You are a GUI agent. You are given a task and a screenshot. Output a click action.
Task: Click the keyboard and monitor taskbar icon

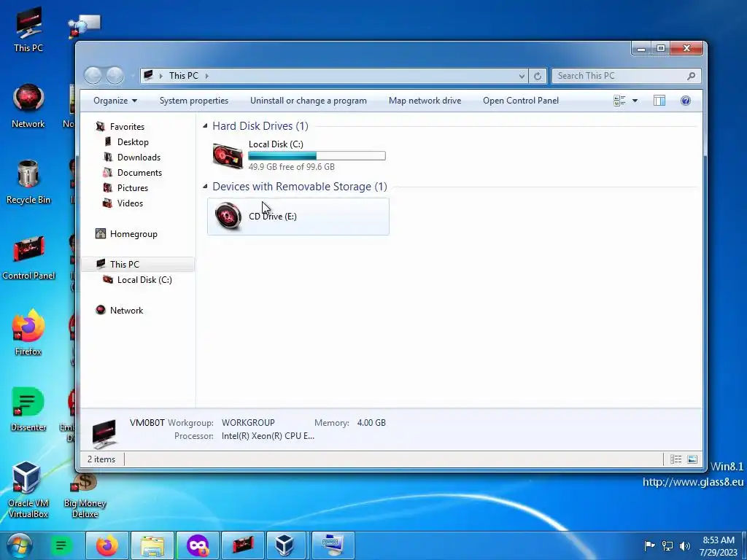tap(333, 545)
